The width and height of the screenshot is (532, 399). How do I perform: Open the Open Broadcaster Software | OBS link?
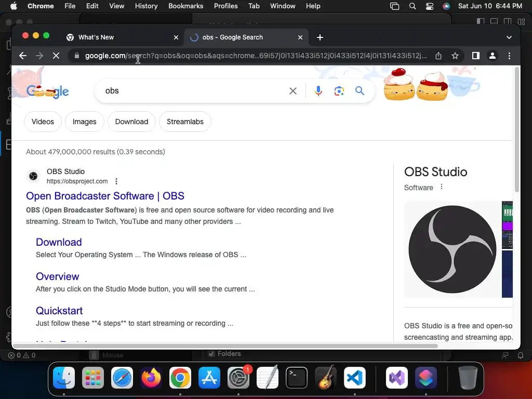pos(105,196)
